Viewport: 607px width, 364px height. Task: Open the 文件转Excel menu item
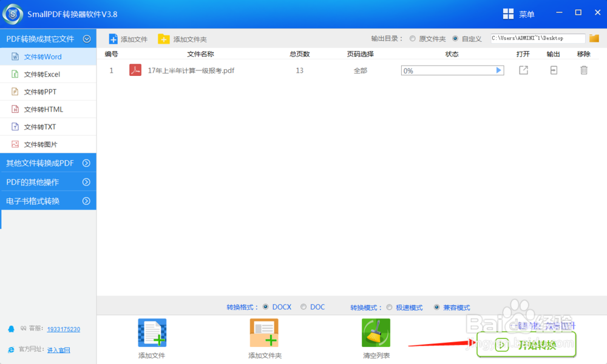[48, 74]
